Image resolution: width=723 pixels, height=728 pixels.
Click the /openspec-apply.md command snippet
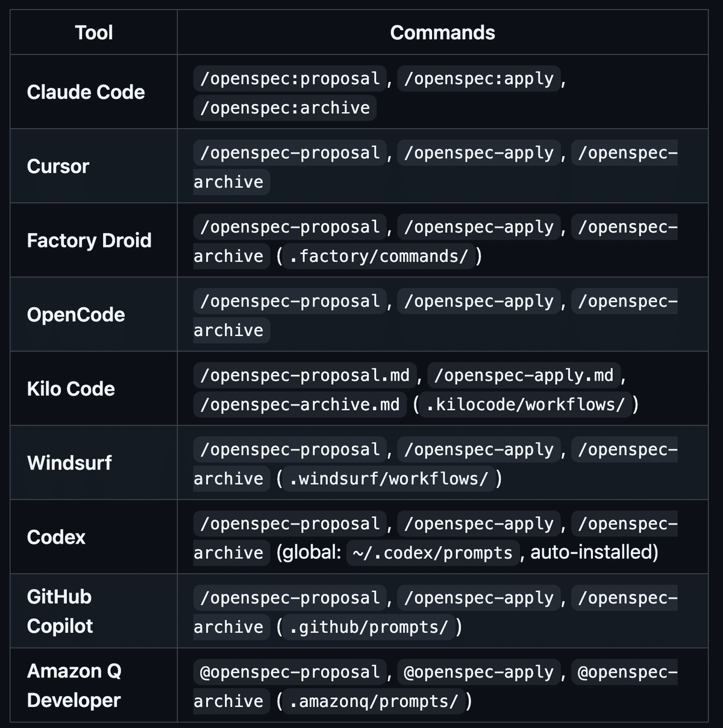tap(524, 376)
